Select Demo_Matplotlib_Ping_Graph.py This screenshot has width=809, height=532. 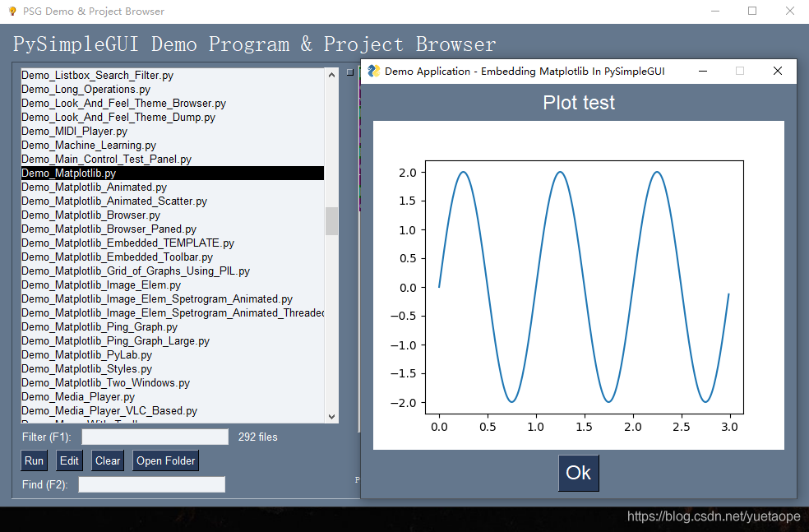pyautogui.click(x=173, y=326)
